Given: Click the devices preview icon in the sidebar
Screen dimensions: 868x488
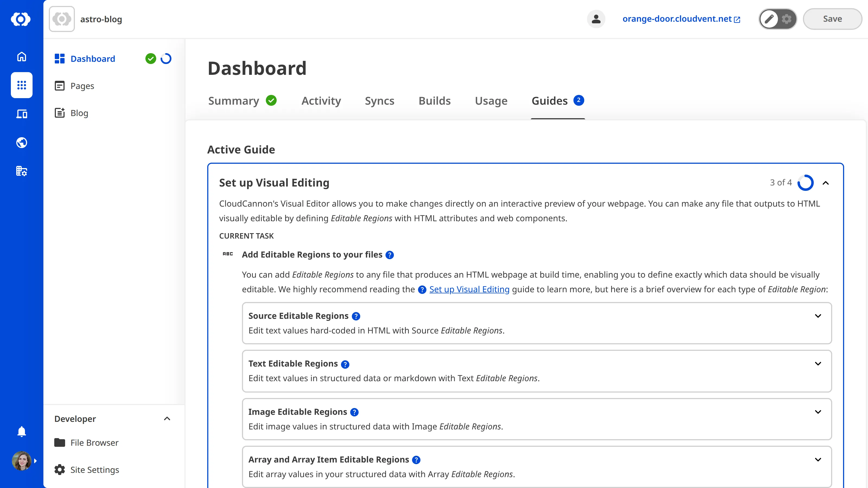Looking at the screenshot, I should point(21,114).
